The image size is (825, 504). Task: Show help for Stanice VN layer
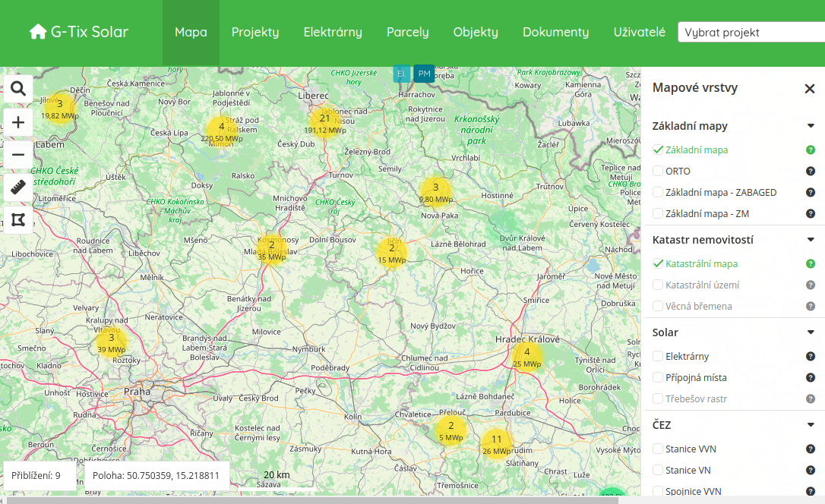coord(811,470)
